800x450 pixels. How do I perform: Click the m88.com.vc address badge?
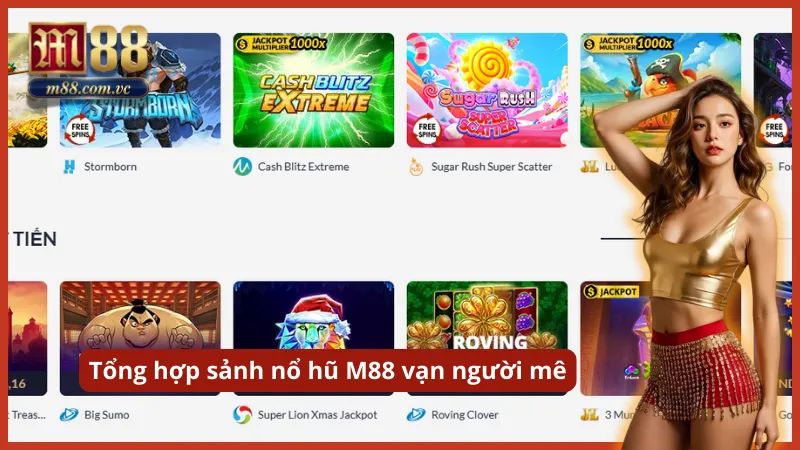tap(88, 89)
